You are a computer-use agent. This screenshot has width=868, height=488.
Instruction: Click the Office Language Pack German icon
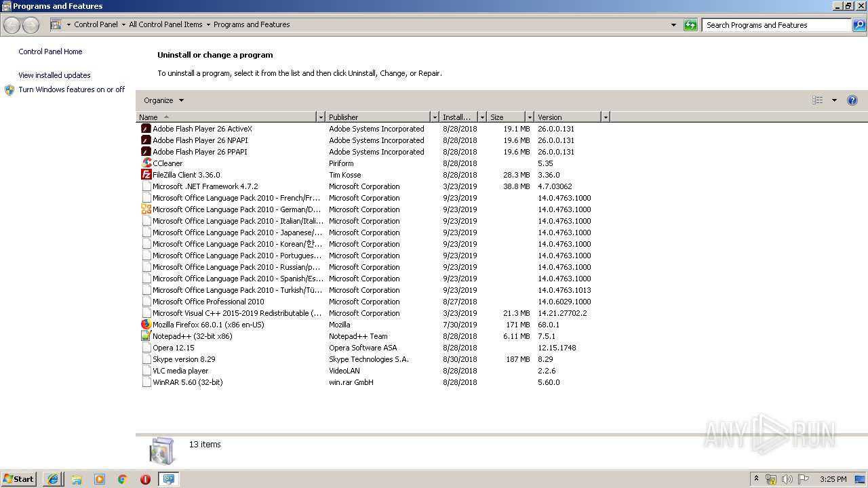[x=146, y=209]
